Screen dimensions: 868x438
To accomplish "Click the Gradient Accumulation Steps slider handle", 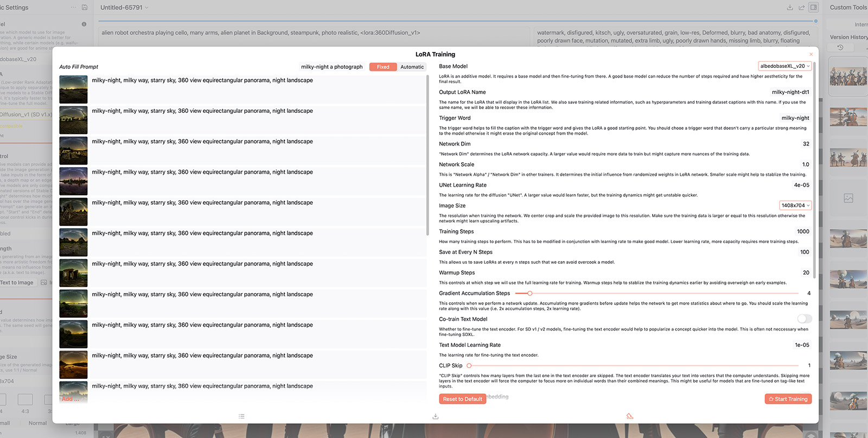I will point(530,293).
